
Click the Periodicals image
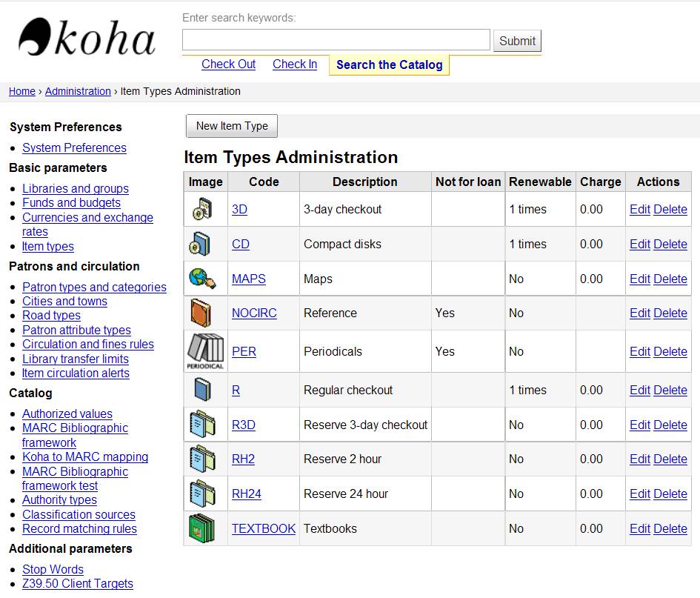(x=205, y=351)
